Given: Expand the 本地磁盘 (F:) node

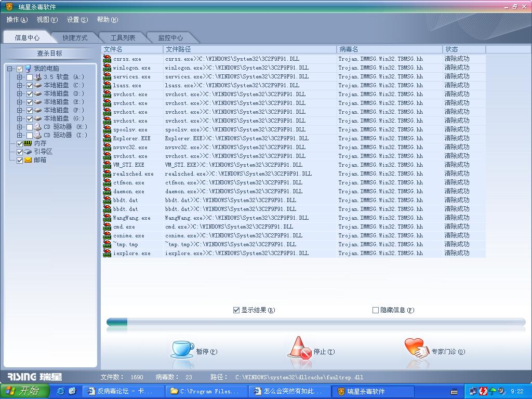Looking at the screenshot, I should coord(20,110).
